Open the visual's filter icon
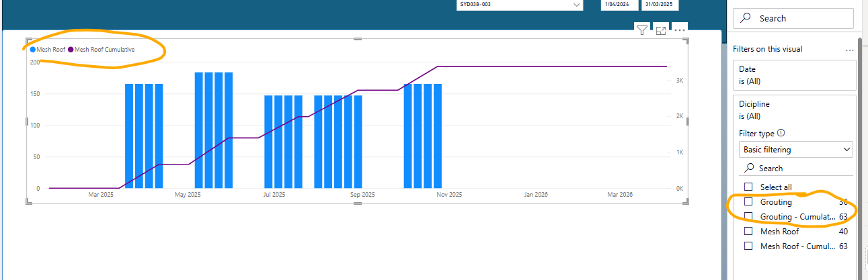 coord(642,30)
